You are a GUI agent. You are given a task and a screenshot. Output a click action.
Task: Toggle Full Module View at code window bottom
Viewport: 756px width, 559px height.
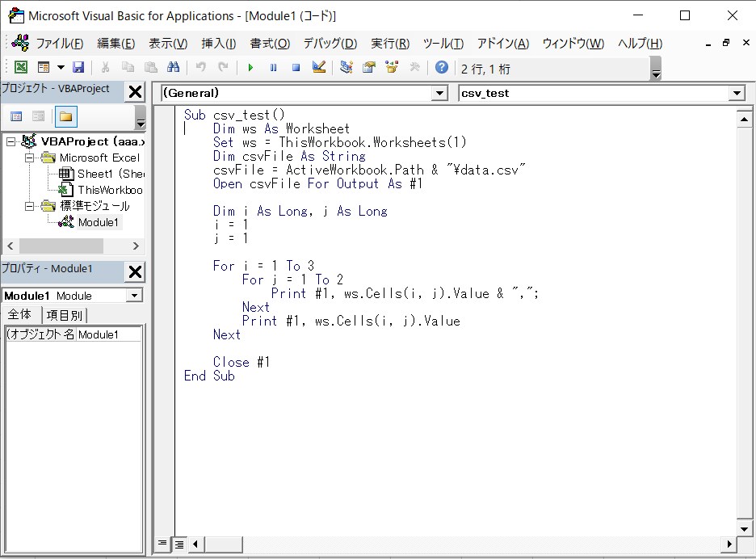point(179,544)
